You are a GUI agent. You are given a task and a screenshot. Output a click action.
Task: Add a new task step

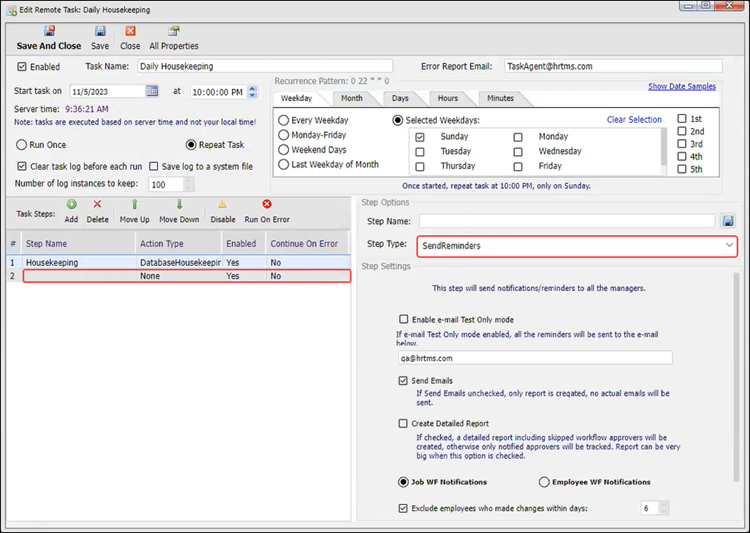[x=71, y=205]
